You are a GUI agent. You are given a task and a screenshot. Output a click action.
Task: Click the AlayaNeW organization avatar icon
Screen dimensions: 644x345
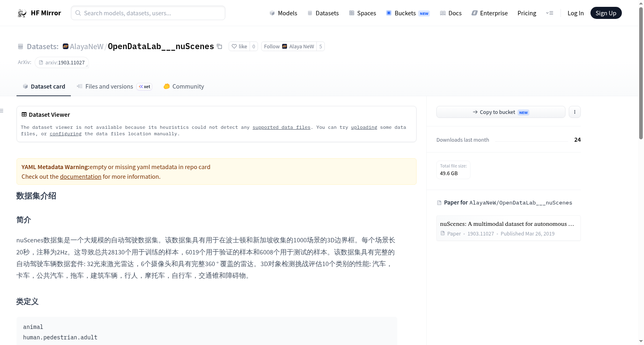coord(66,46)
